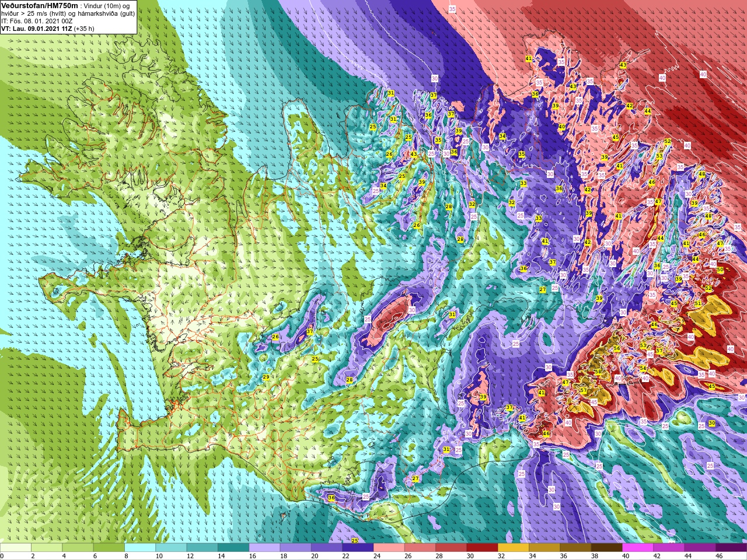Click the scale number 32
747x560 pixels.
501,556
